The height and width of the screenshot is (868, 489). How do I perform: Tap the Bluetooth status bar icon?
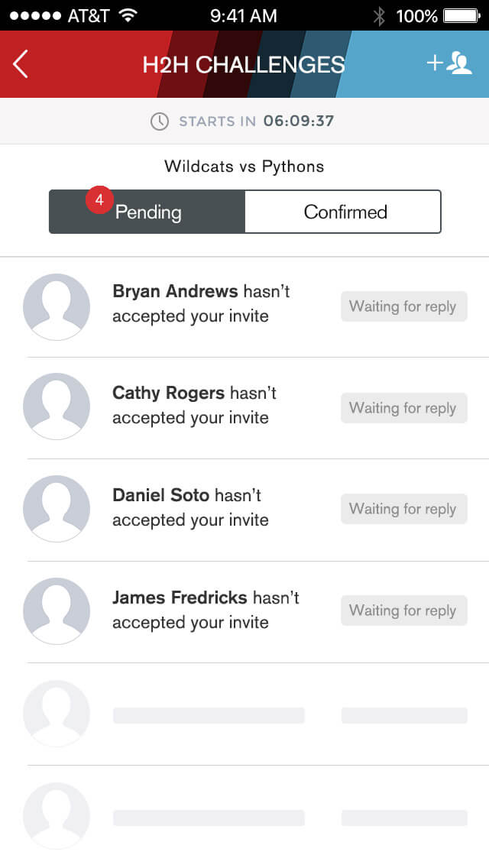[x=379, y=15]
